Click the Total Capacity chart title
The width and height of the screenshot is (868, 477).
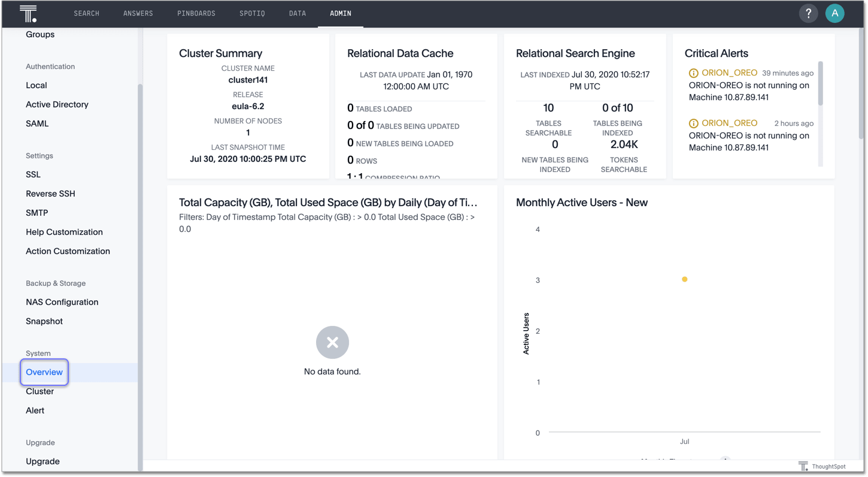pos(328,203)
